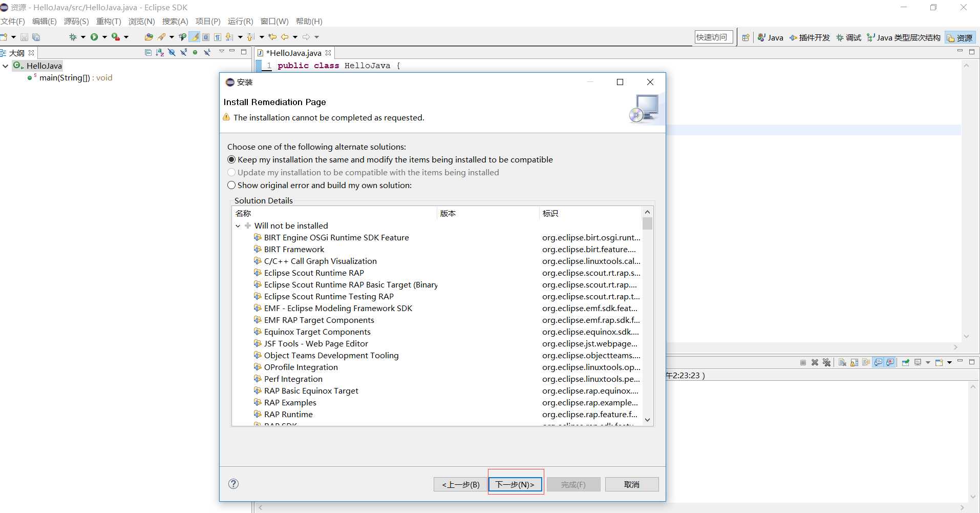The height and width of the screenshot is (513, 980).
Task: Open the Run icon dropdown arrow
Action: (x=104, y=37)
